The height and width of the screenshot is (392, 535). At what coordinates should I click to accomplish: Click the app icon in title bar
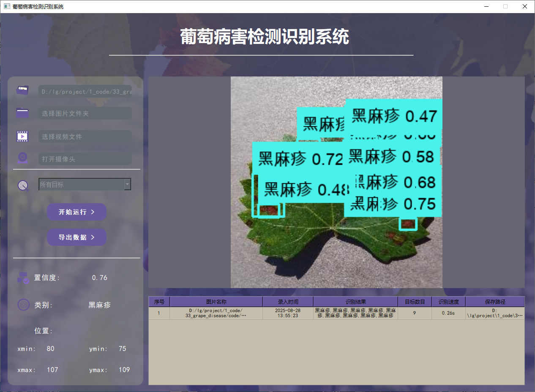click(x=6, y=6)
